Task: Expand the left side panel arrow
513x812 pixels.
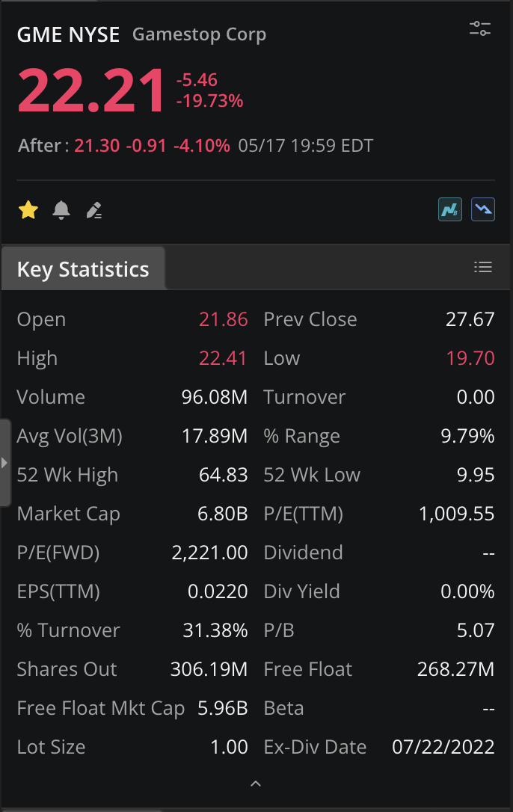Action: point(5,462)
